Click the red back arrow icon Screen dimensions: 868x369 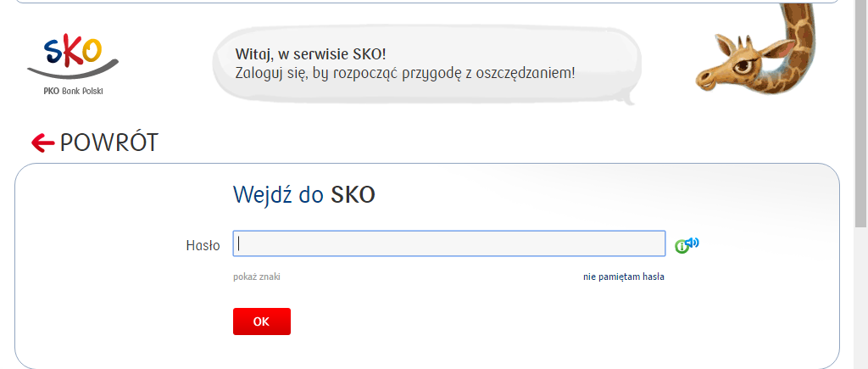(x=42, y=143)
